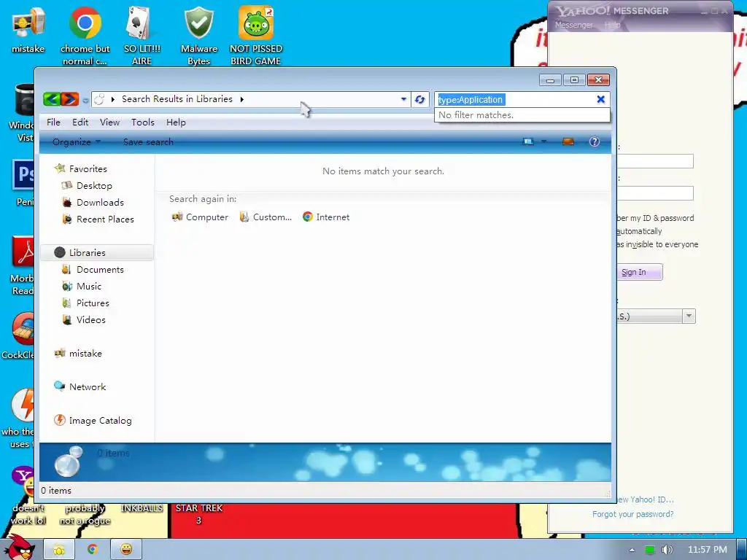This screenshot has height=560, width=747.
Task: Click the Explorer taskbar button
Action: tap(59, 550)
